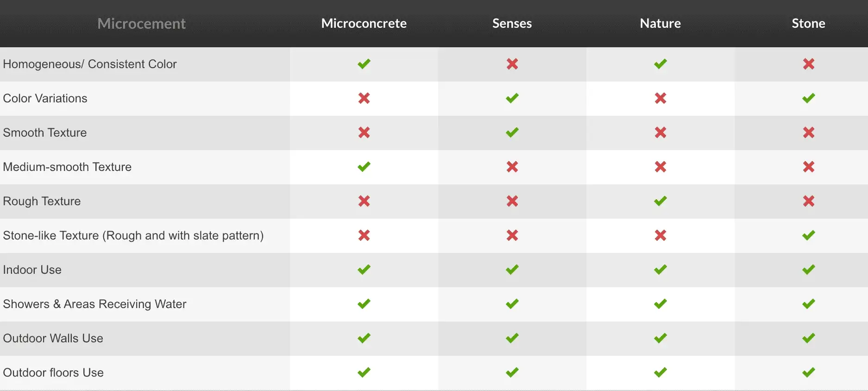868x391 pixels.
Task: Click Stone red cross for Rough Texture
Action: 809,201
